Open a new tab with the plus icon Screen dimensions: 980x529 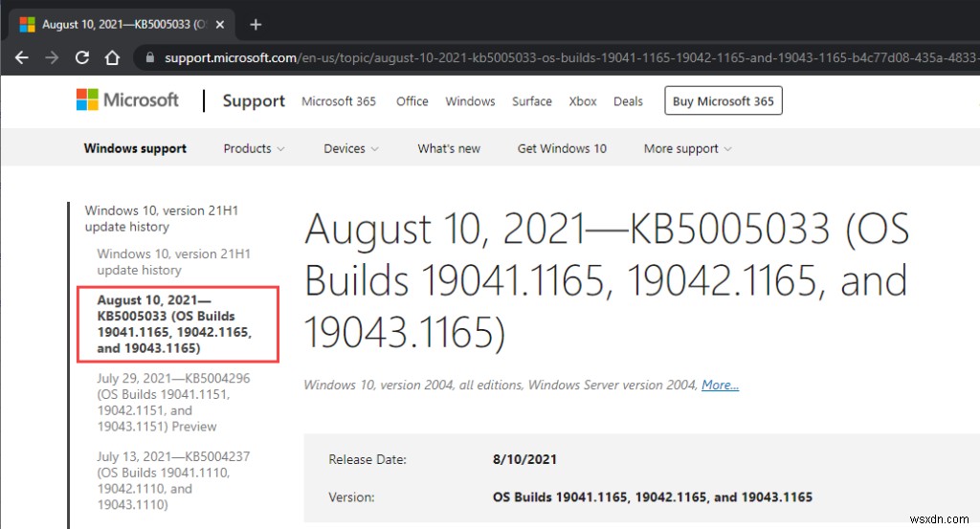(x=256, y=24)
